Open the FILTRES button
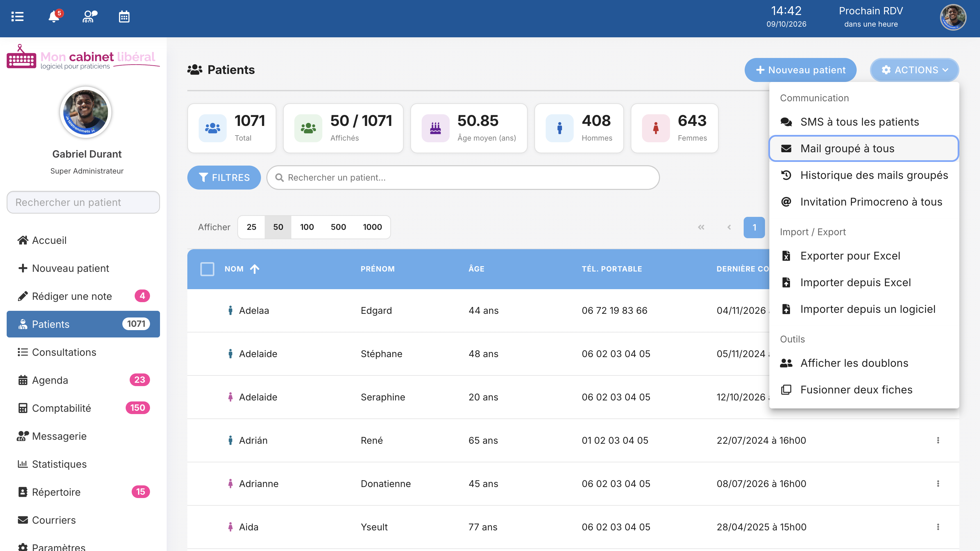 [x=224, y=178]
